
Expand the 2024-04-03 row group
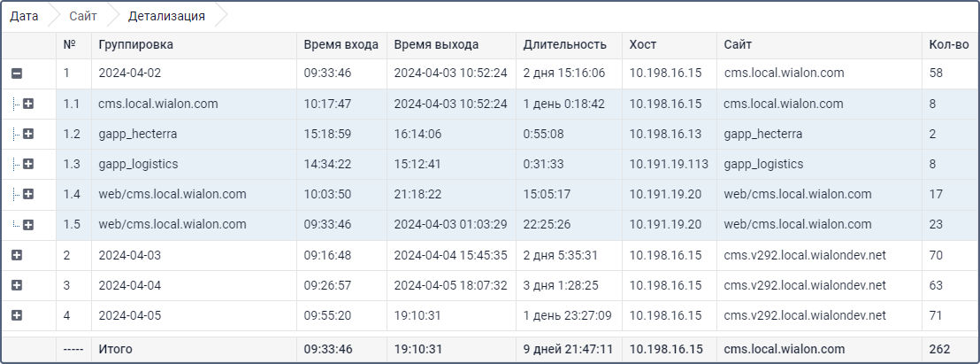pyautogui.click(x=17, y=255)
